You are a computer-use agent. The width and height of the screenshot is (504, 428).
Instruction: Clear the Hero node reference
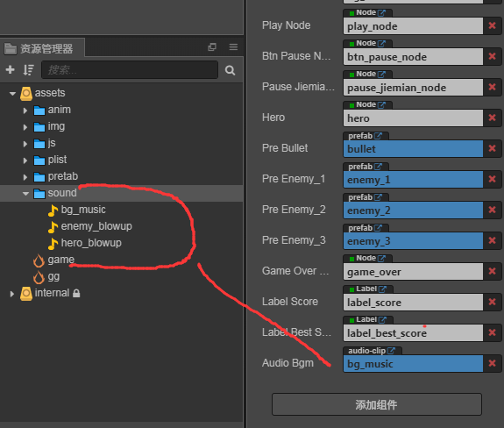click(x=492, y=118)
